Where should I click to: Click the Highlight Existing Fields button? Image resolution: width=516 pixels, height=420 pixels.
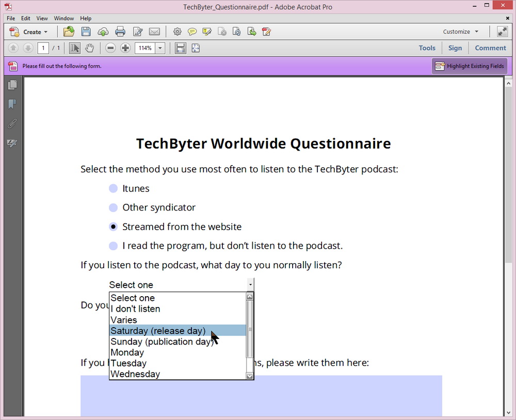tap(470, 66)
